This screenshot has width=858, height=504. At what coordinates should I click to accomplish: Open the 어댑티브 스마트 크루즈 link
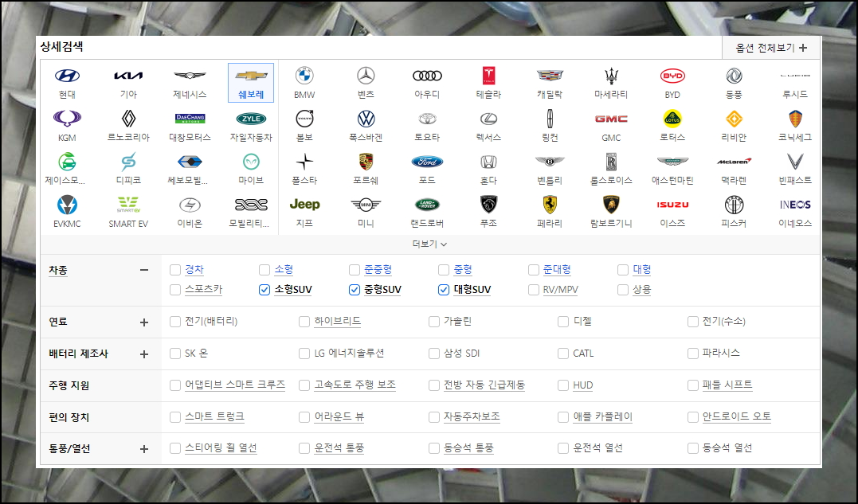(x=235, y=385)
